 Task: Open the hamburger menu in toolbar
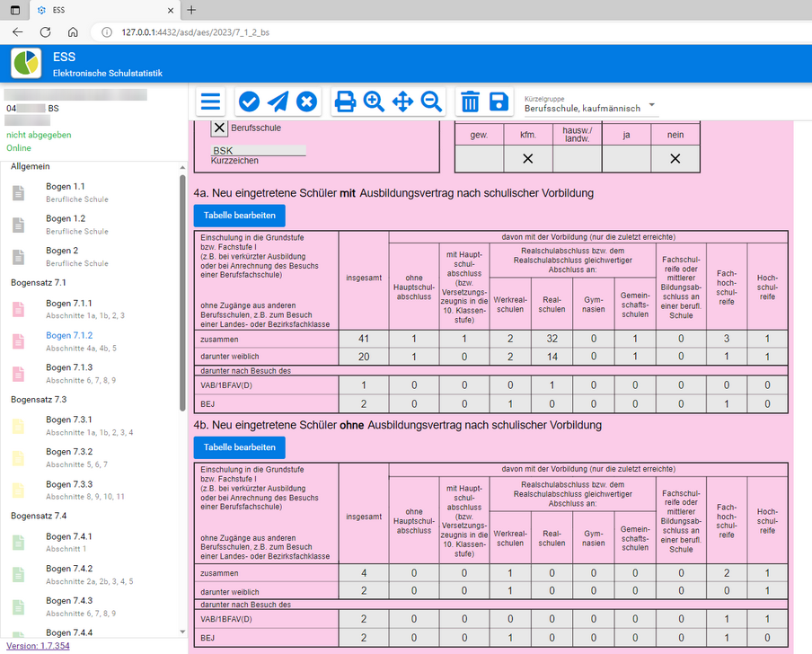210,102
